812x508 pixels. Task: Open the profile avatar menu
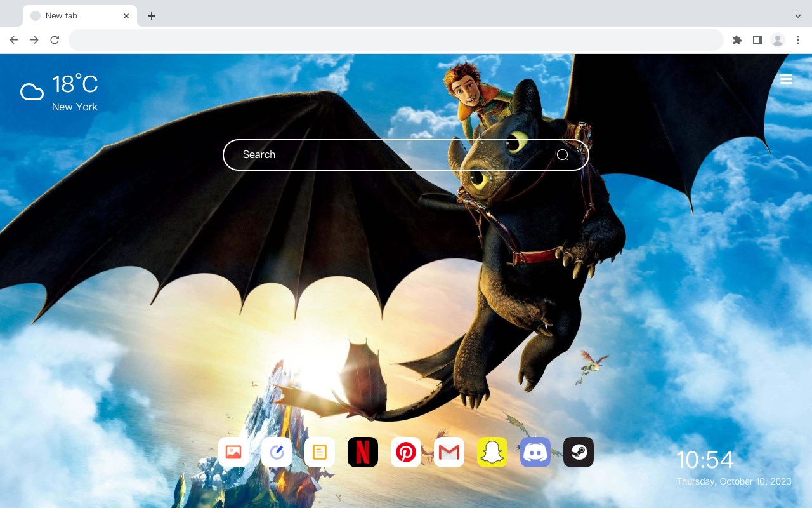click(x=778, y=40)
